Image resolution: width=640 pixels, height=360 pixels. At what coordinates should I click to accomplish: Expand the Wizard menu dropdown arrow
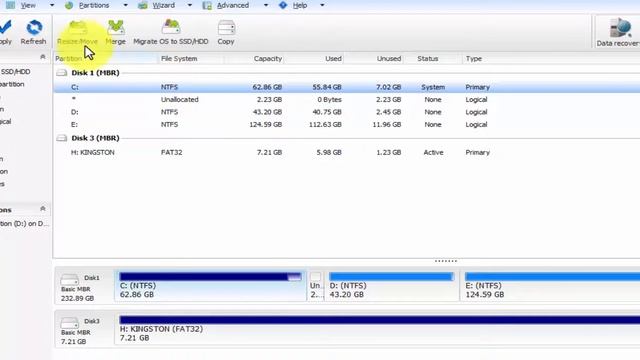[190, 5]
